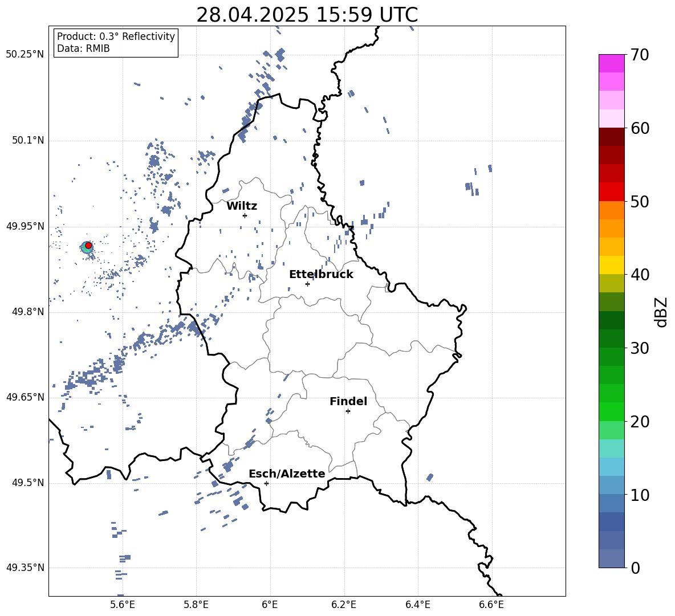Click the title text 28.04.2025 15:59 UTC
This screenshot has width=675, height=616.
(x=307, y=15)
